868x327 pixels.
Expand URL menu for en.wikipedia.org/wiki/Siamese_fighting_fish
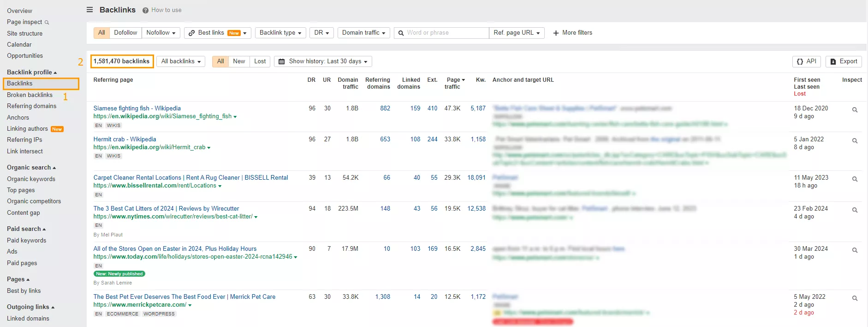235,117
